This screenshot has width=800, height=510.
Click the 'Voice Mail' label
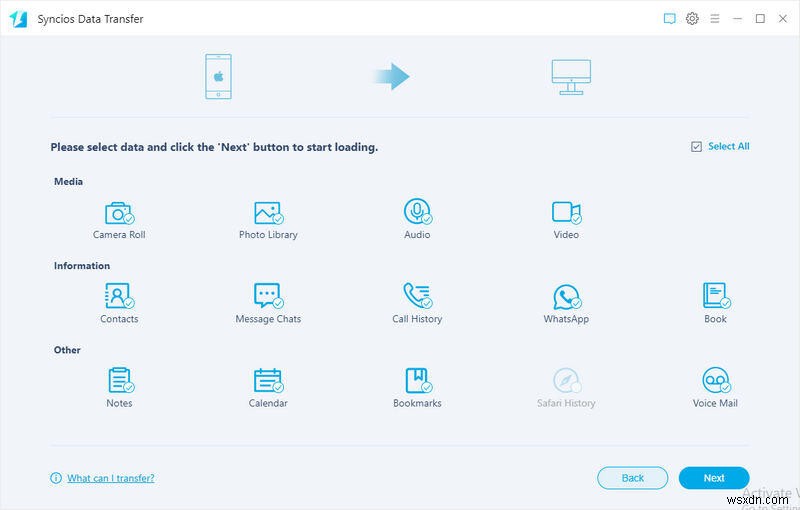[715, 403]
